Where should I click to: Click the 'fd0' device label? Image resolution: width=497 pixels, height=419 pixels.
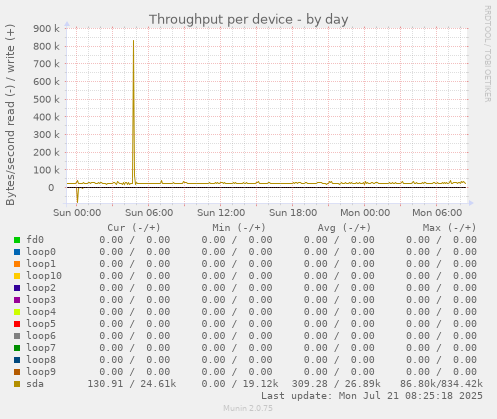pyautogui.click(x=35, y=240)
